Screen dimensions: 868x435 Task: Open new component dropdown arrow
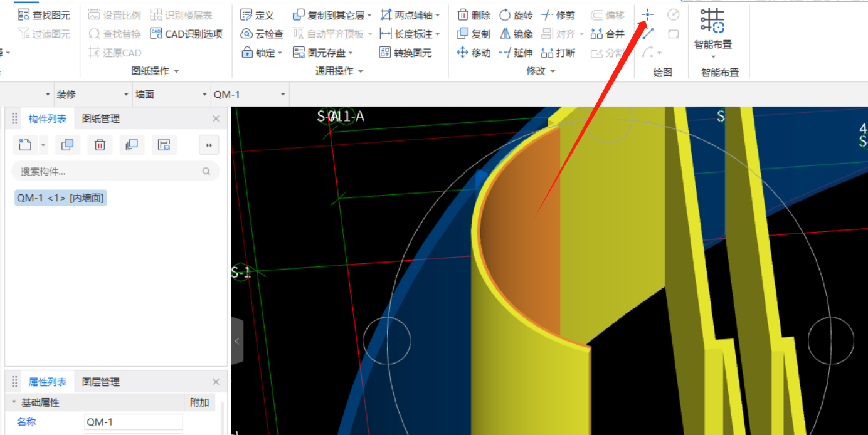pyautogui.click(x=43, y=145)
